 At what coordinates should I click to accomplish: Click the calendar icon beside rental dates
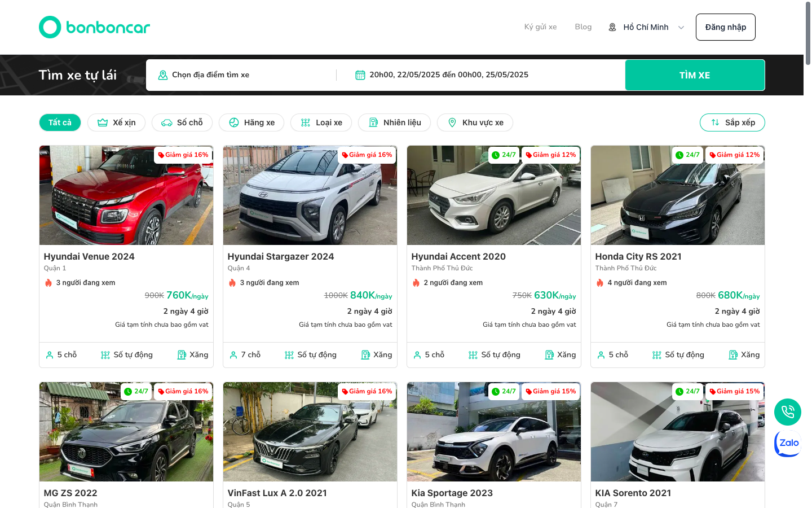click(360, 75)
